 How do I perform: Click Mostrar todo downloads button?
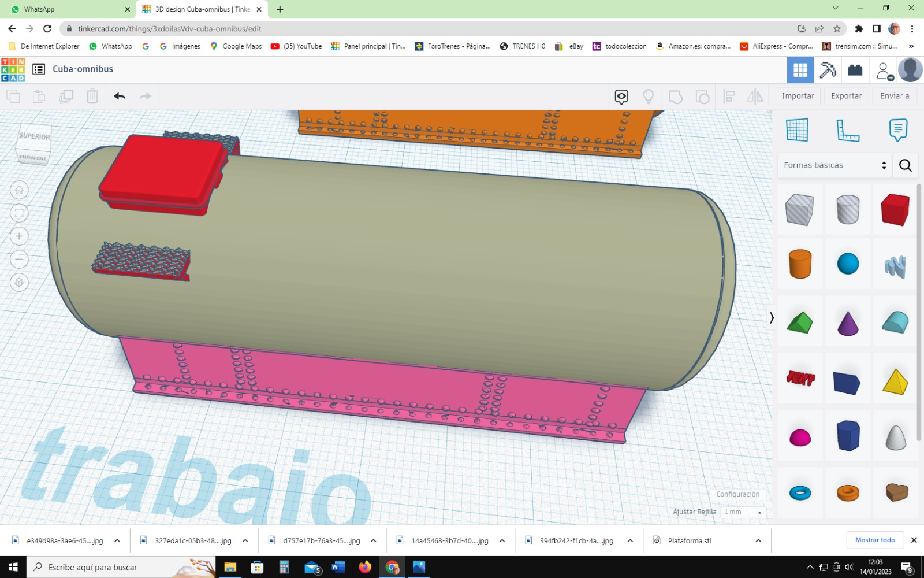point(875,540)
